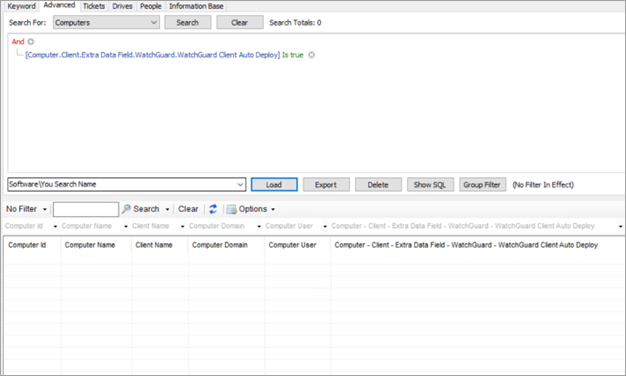
Task: Click the (No Filter In Effect) text
Action: tap(543, 185)
